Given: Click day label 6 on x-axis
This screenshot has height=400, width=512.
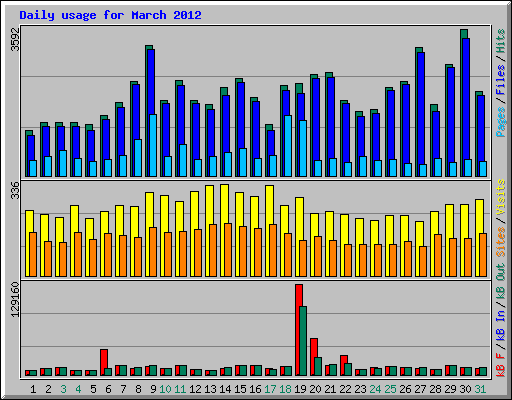Looking at the screenshot, I should point(108,389).
